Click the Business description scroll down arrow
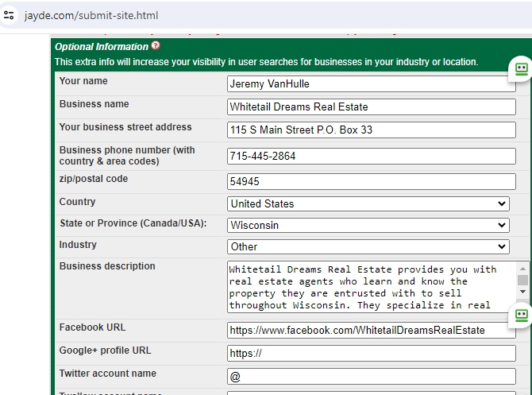Image resolution: width=532 pixels, height=395 pixels. click(x=522, y=292)
